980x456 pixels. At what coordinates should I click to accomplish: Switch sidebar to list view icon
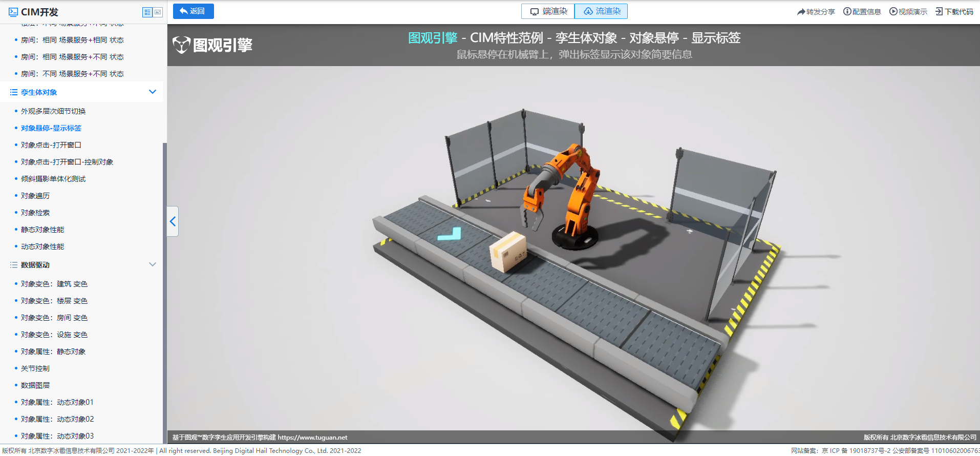147,12
